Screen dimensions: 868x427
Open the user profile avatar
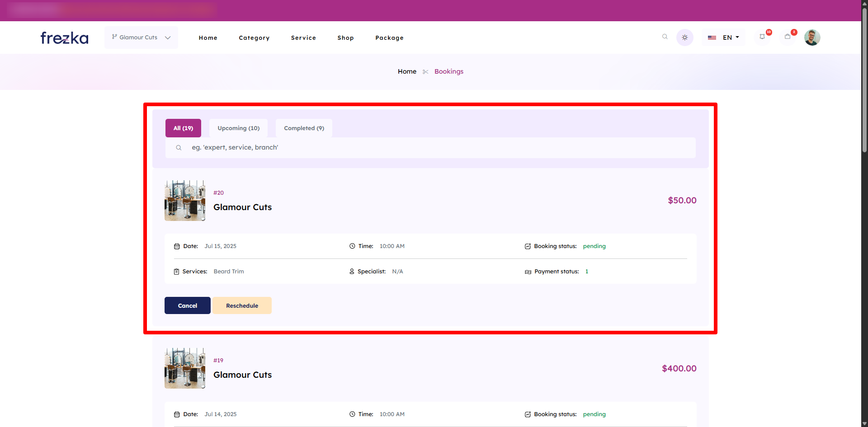[x=812, y=38]
